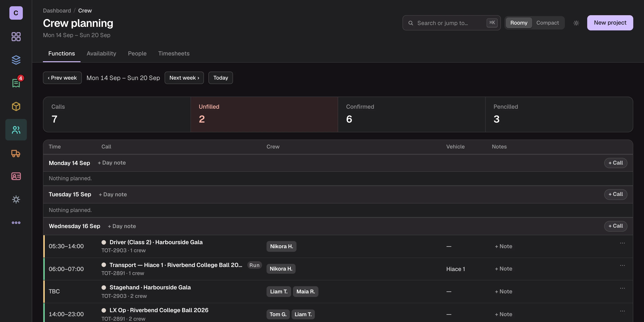The height and width of the screenshot is (322, 644).
Task: Jump to Today
Action: pyautogui.click(x=220, y=78)
